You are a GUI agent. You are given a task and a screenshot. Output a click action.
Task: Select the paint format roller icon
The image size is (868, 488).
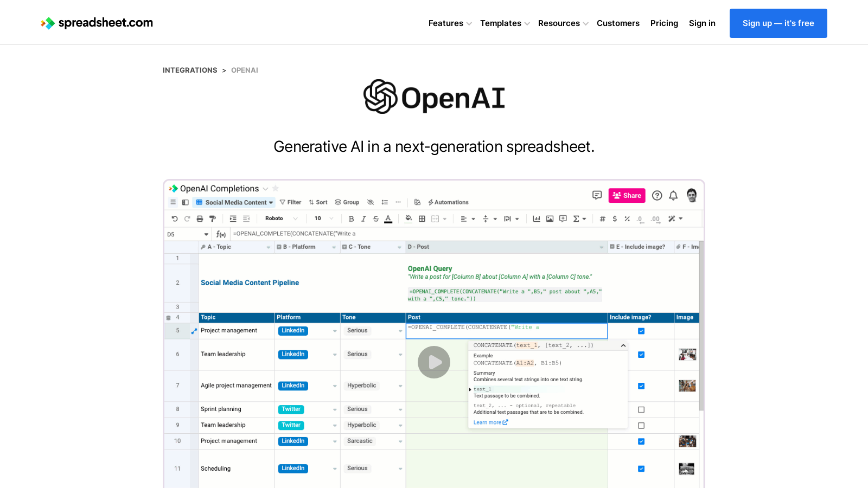(213, 219)
